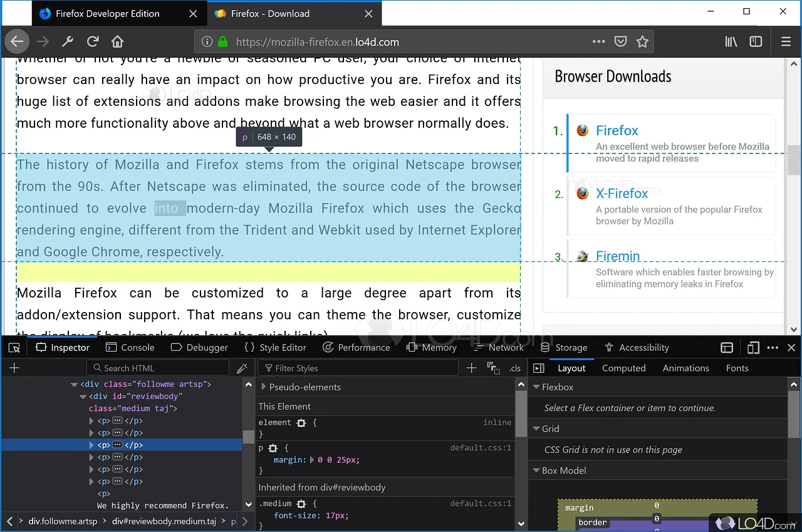Open the Developer wrench tool icon

coord(68,42)
